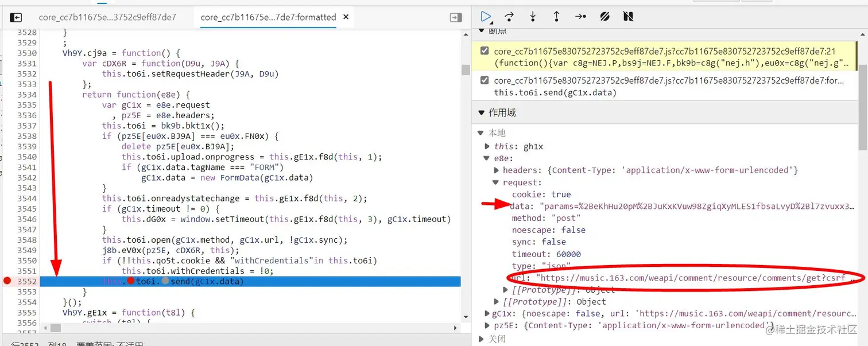Click the highlighted send(gC1x.data) line

coord(250,281)
